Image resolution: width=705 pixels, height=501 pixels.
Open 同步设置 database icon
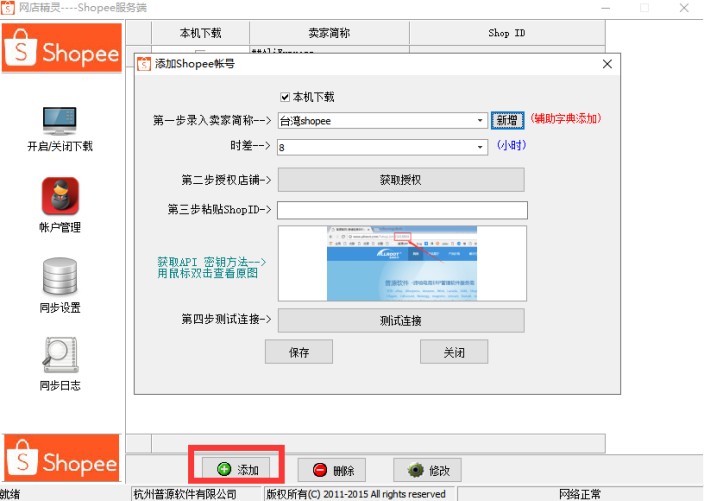click(60, 277)
